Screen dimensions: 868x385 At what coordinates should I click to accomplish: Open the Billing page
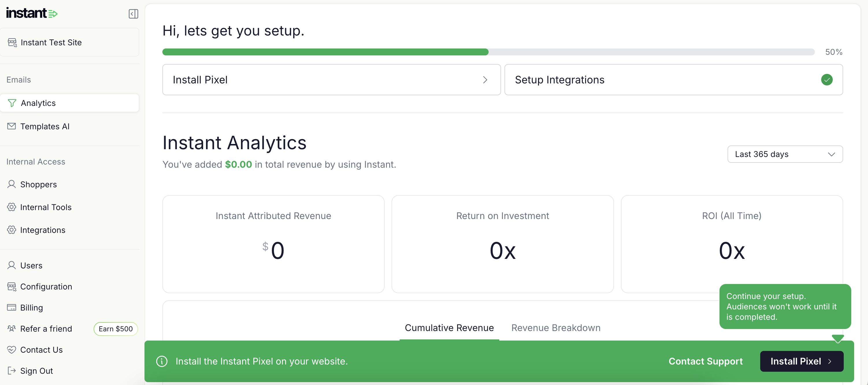[x=69, y=308]
